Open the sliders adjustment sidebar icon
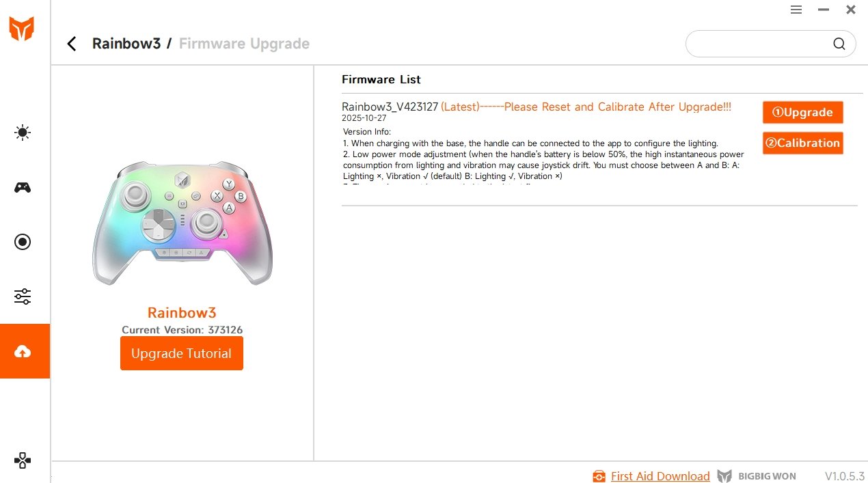This screenshot has height=483, width=868. [x=23, y=296]
